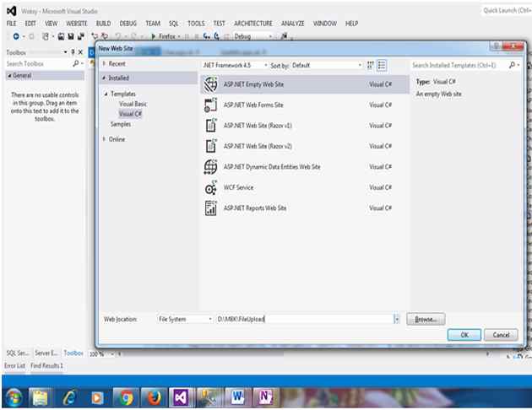
Task: Click the Navigate Backward toolbar icon
Action: (16, 36)
